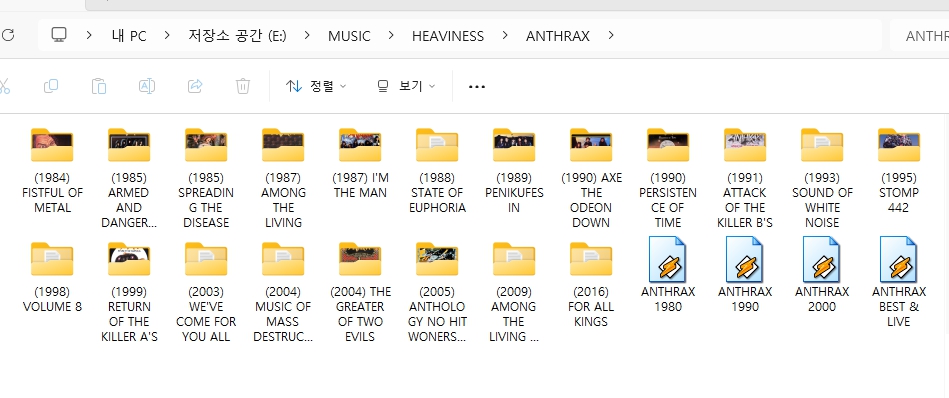This screenshot has height=398, width=949.
Task: Select the (1990) PERSISTENCE OF TIME folder
Action: tap(668, 178)
